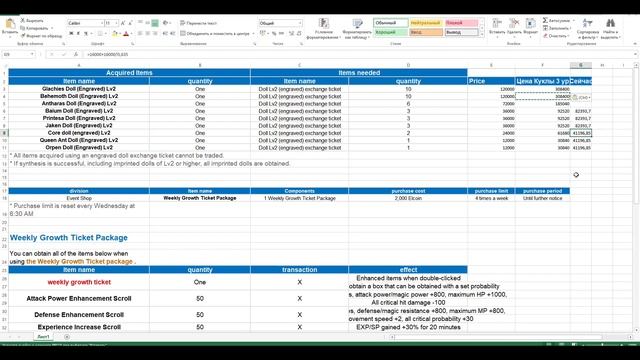Screen dimensions: 640x360
Task: Apply the Ввод (Input) cell style
Action: coord(426,32)
